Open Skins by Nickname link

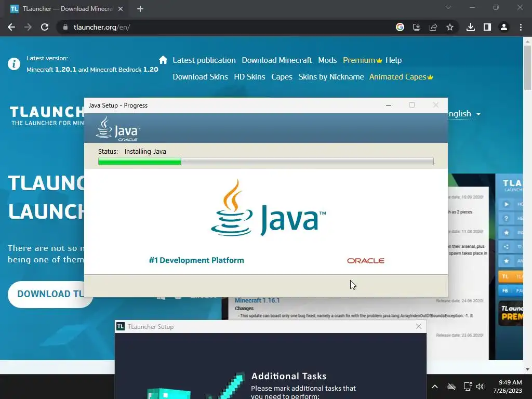[x=331, y=77]
